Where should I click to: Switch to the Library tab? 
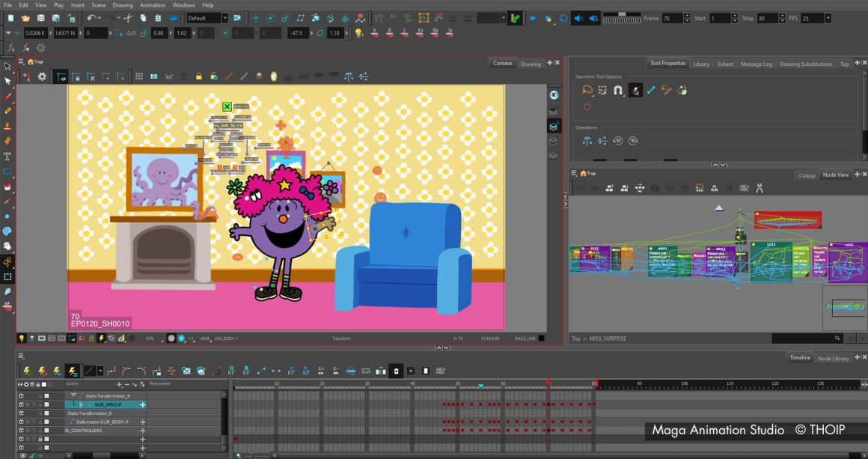coord(701,64)
